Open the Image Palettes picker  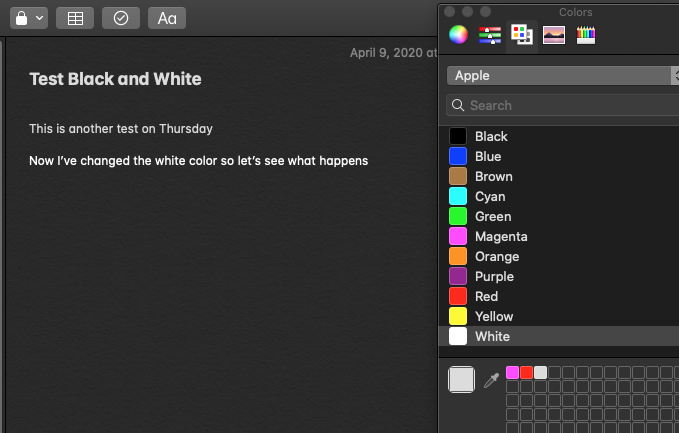(554, 35)
